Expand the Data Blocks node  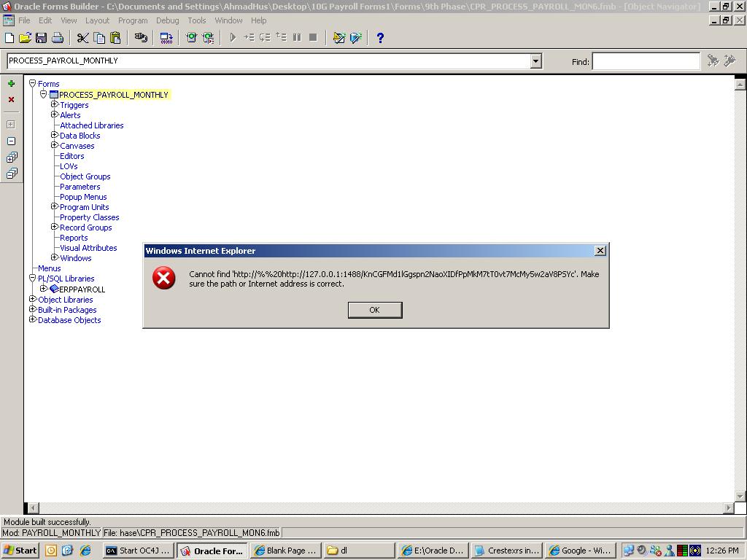[x=54, y=136]
